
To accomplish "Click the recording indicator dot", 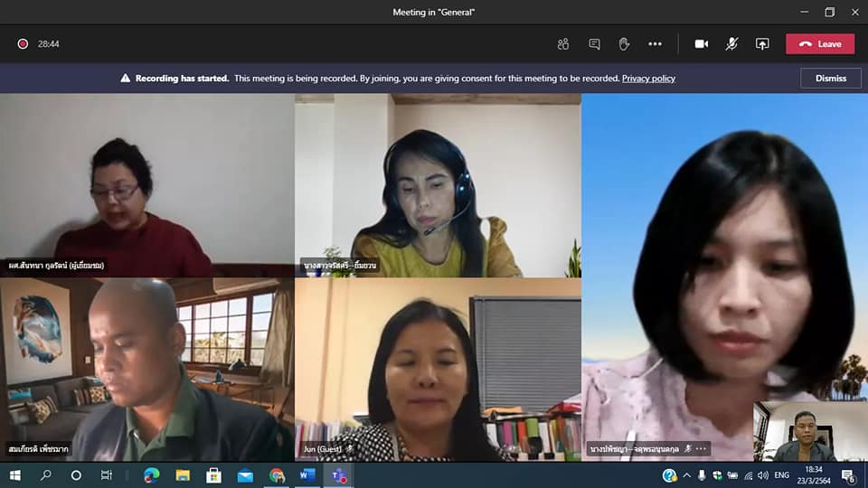I will click(x=23, y=43).
